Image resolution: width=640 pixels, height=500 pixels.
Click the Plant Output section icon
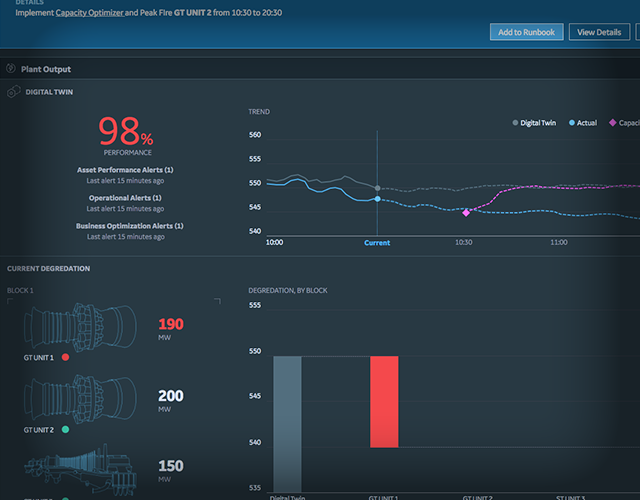11,69
